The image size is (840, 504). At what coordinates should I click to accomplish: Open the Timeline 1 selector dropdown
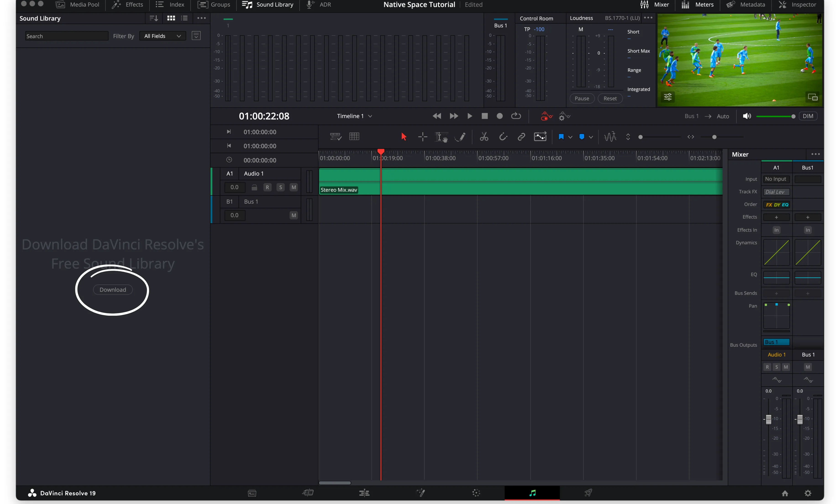(x=354, y=116)
